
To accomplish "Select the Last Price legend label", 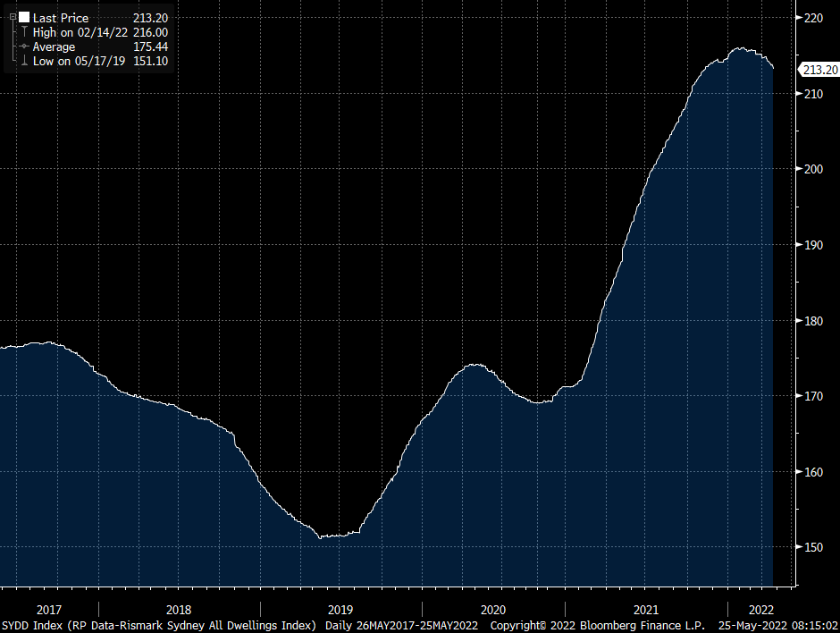I will coord(63,17).
